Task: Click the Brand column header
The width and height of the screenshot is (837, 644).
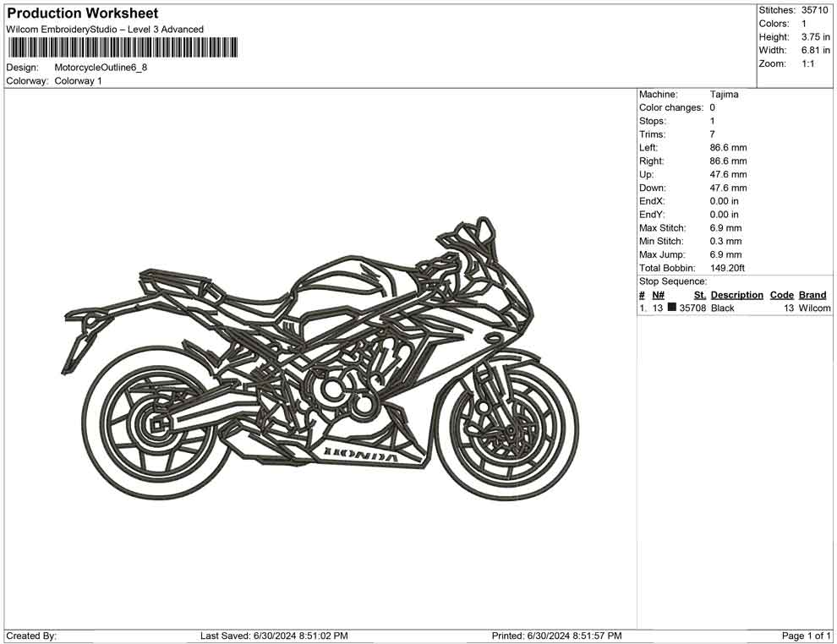Action: pyautogui.click(x=812, y=294)
